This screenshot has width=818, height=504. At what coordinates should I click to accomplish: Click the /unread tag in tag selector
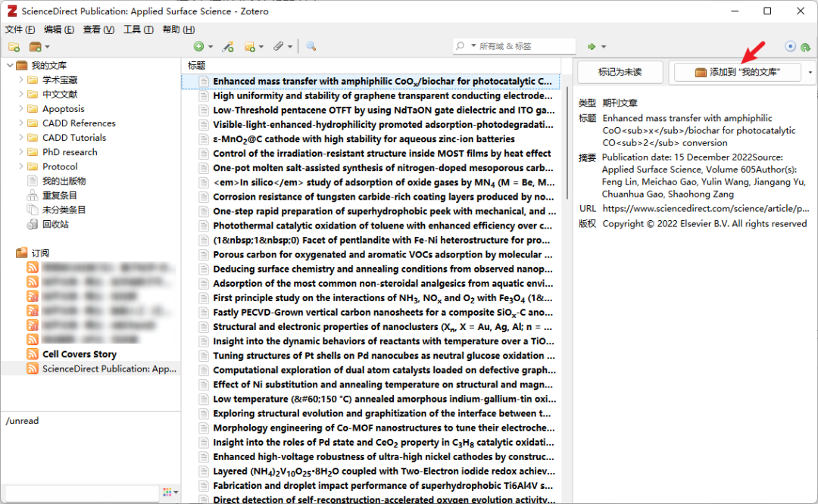point(22,421)
